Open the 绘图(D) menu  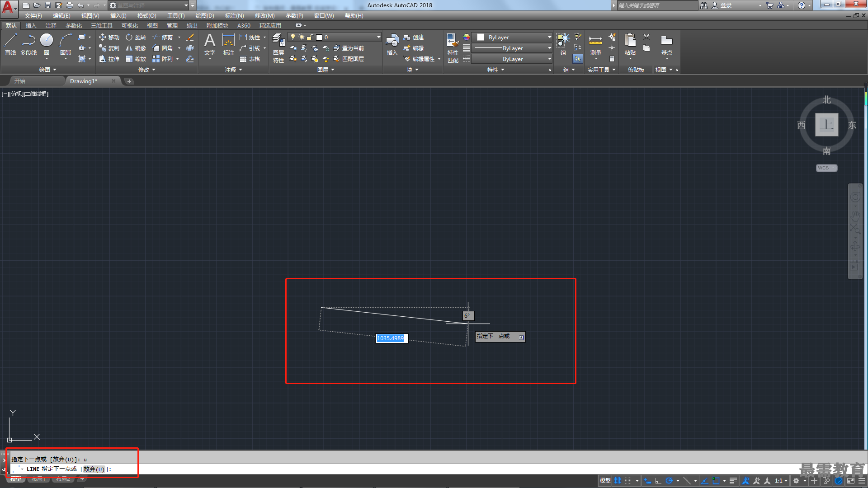tap(205, 16)
